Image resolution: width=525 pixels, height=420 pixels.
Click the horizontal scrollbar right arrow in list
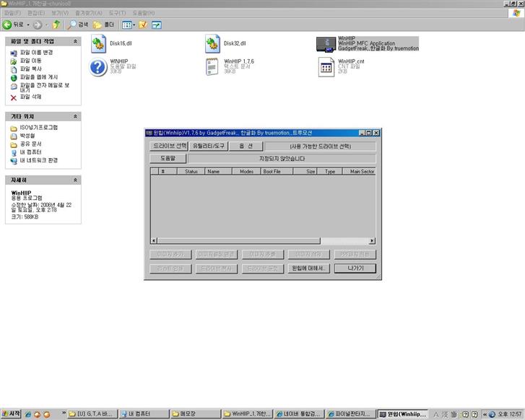point(372,240)
